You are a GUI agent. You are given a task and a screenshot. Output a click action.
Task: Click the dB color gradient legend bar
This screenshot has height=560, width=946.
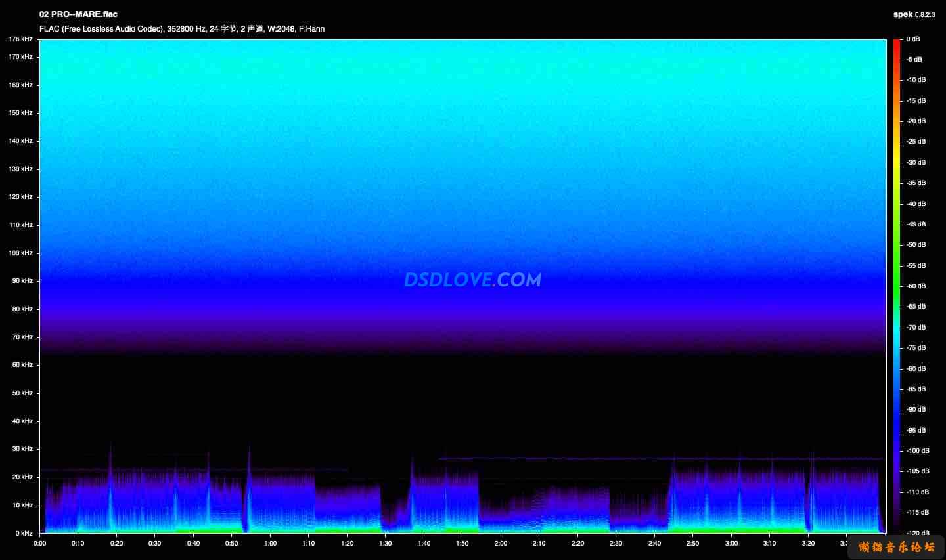(897, 286)
